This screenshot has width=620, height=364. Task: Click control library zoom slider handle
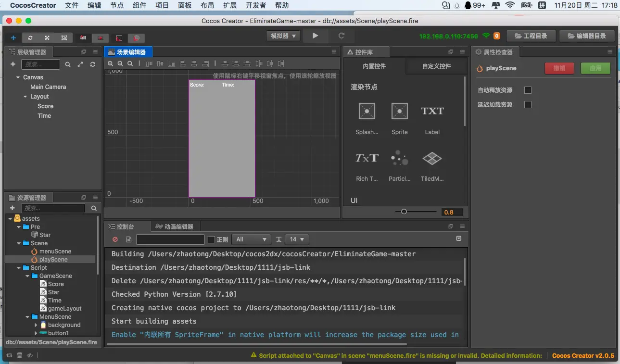pos(404,212)
